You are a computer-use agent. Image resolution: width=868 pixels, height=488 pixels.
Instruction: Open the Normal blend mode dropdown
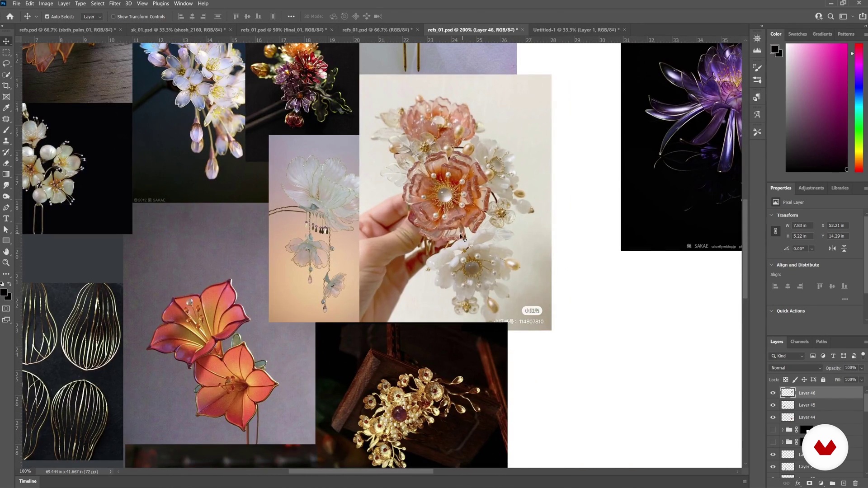795,368
